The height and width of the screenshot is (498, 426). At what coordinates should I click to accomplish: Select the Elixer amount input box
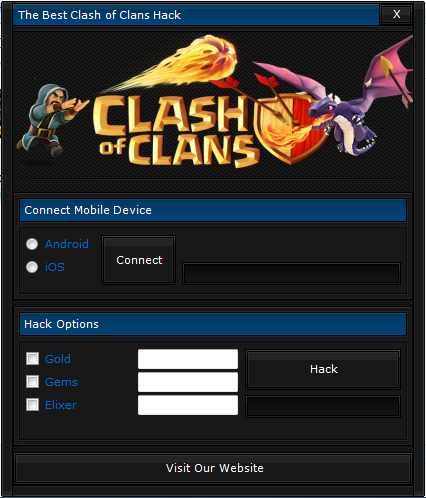(x=188, y=405)
